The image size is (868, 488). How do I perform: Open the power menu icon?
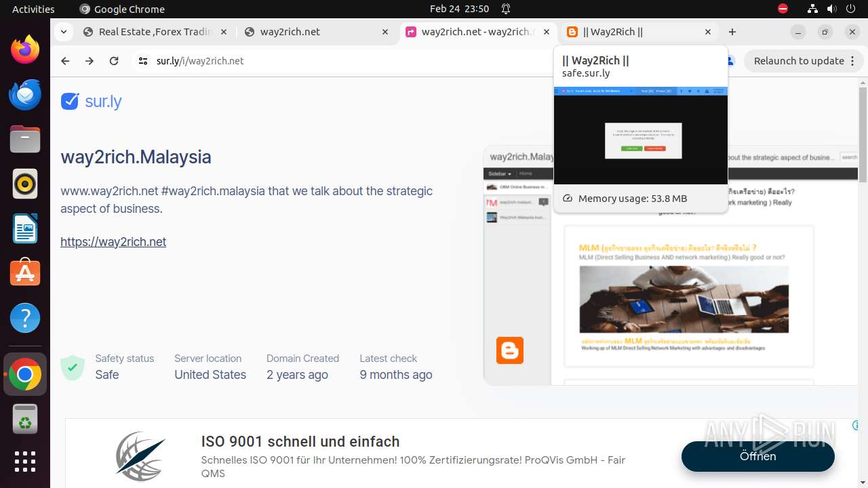(850, 9)
